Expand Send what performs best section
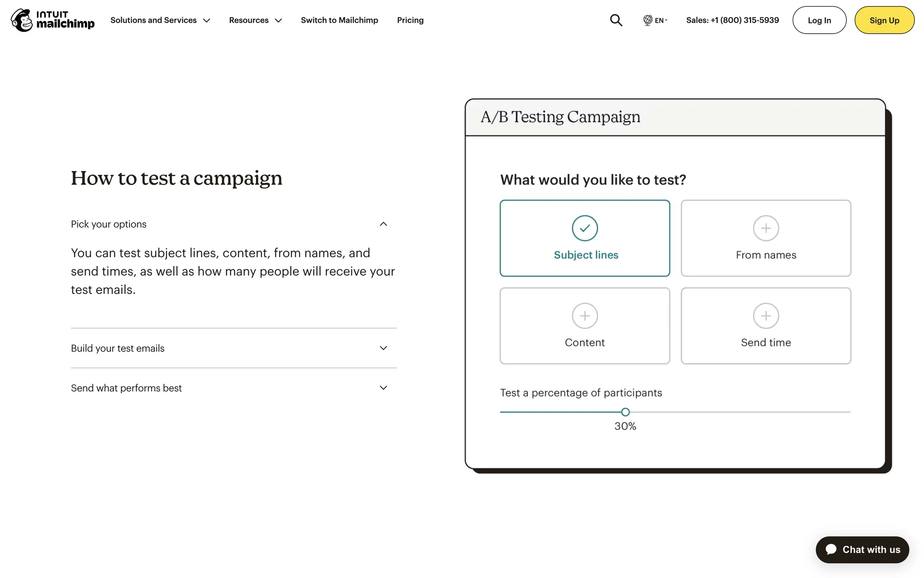The height and width of the screenshot is (578, 924). 383,388
